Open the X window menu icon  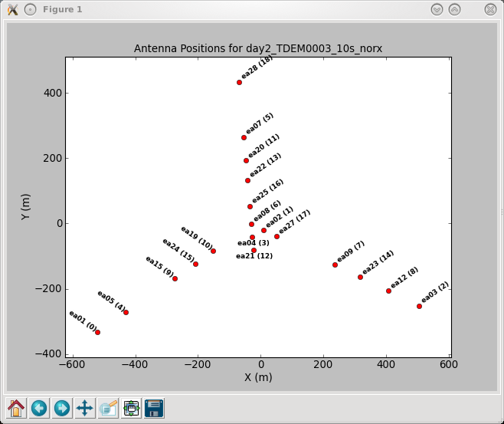click(12, 10)
